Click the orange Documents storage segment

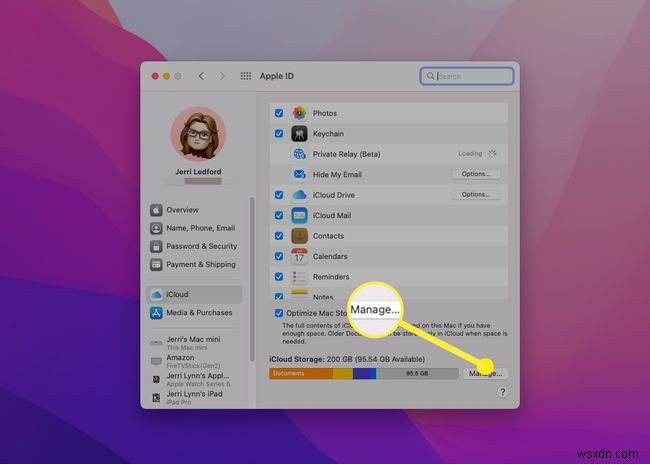[301, 374]
